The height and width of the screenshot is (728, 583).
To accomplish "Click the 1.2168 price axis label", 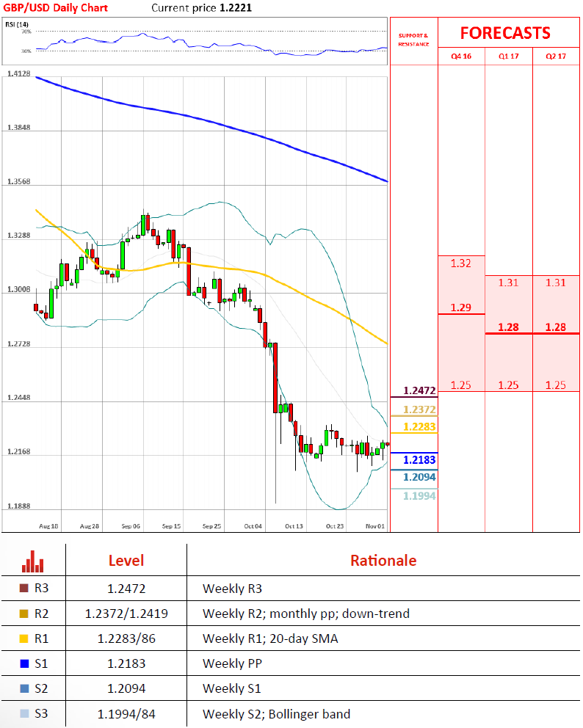I will click(x=18, y=451).
